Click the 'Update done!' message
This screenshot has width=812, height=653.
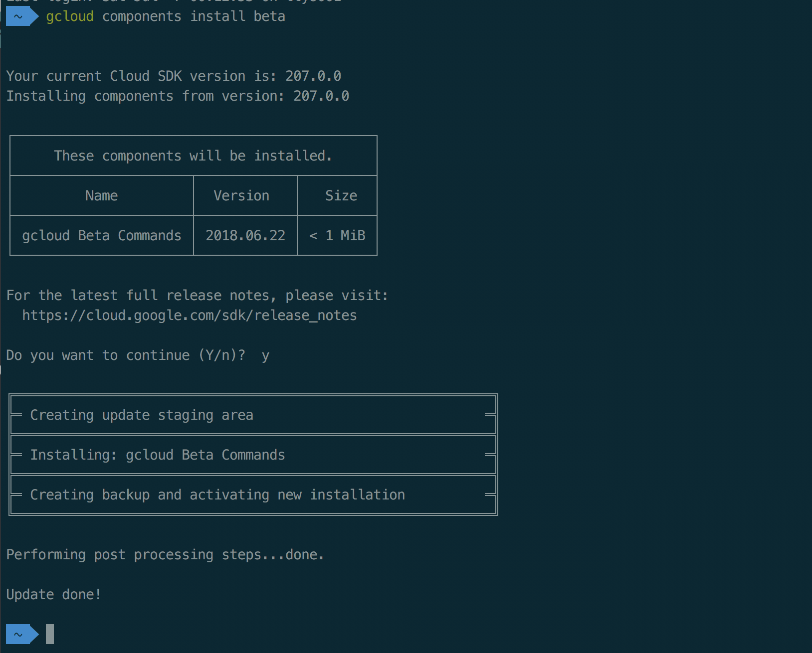54,595
